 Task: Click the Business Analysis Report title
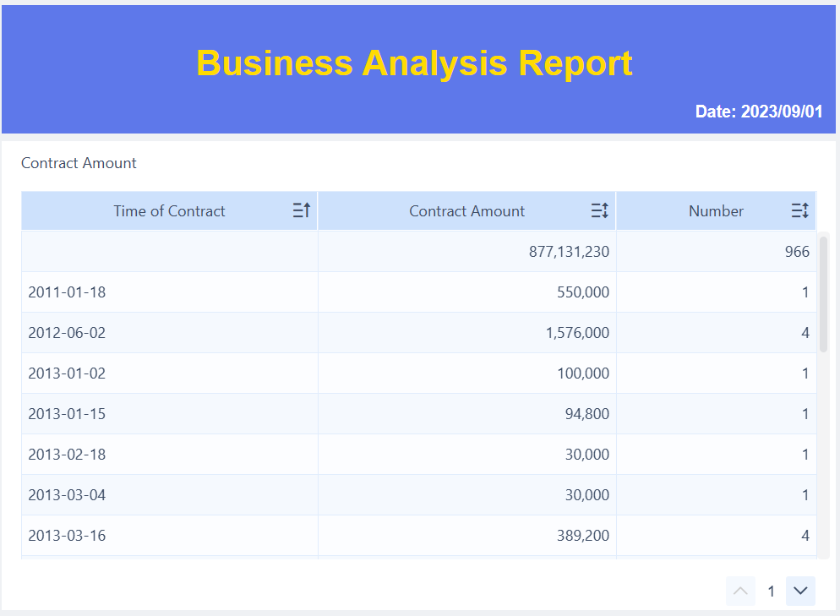[x=413, y=63]
